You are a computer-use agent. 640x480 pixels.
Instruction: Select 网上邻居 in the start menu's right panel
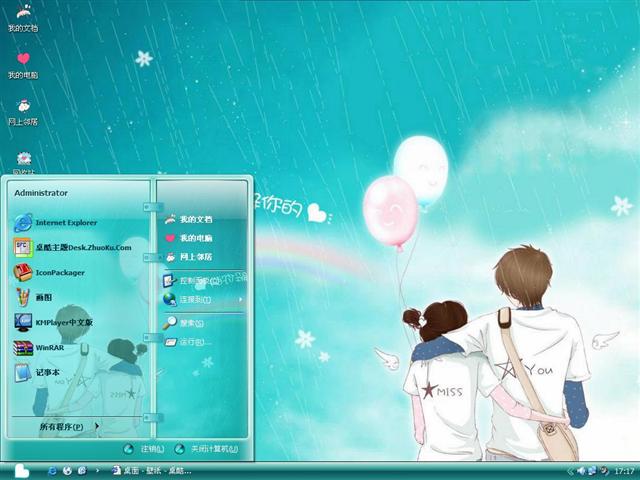coord(188,257)
